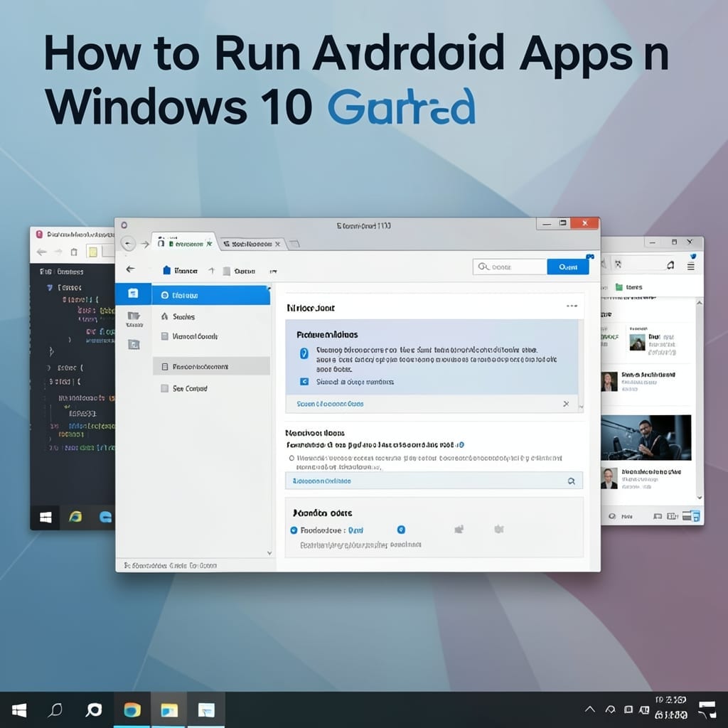Open Internet Explorer icon inside the left window
The height and width of the screenshot is (728, 728).
pos(75,516)
